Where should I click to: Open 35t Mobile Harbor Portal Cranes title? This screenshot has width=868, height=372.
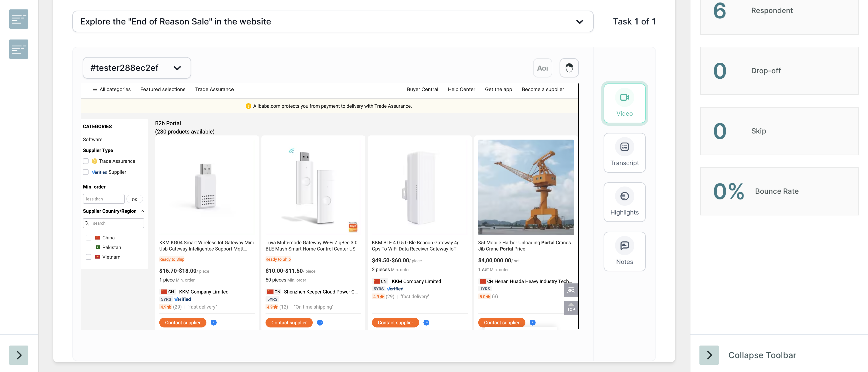[x=524, y=246]
